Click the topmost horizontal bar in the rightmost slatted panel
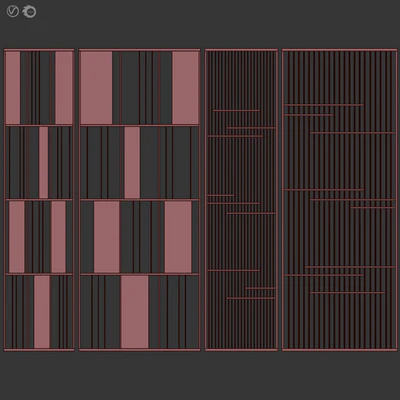The width and height of the screenshot is (400, 400). 324,105
